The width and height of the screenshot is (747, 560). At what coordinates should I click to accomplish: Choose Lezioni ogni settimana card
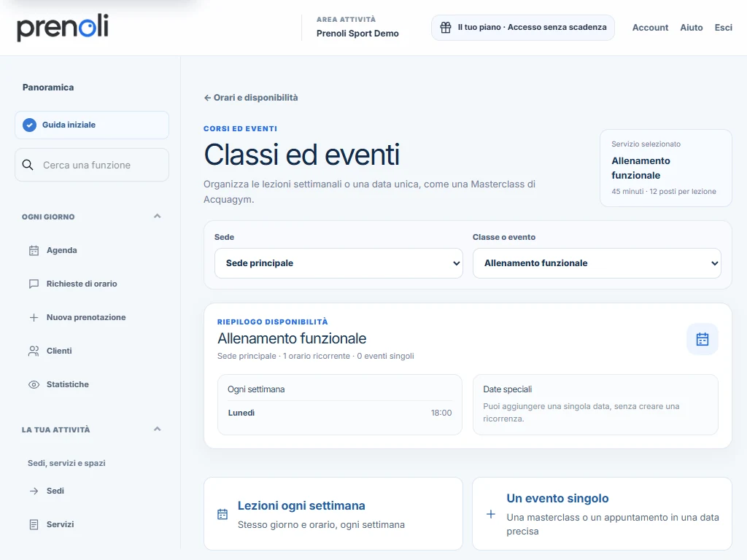tap(333, 514)
